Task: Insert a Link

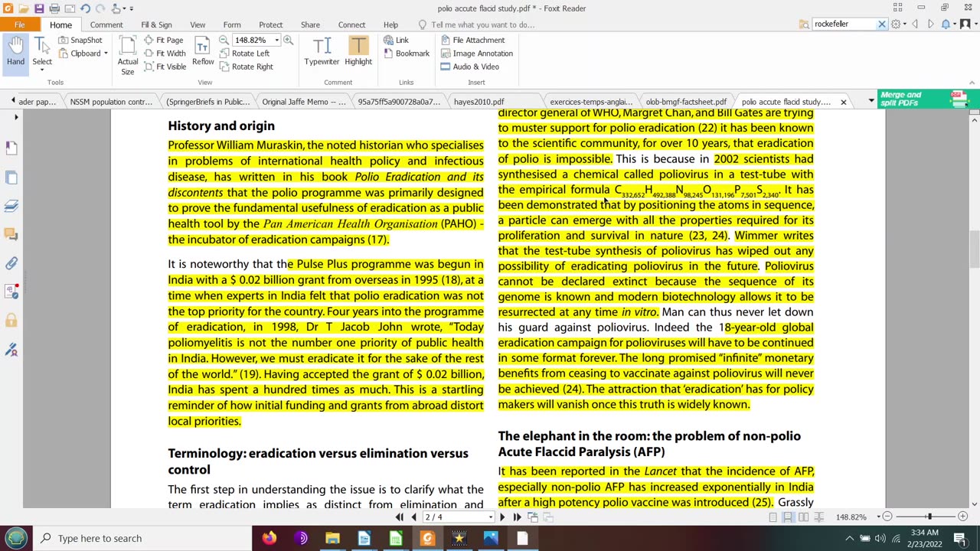Action: [396, 40]
